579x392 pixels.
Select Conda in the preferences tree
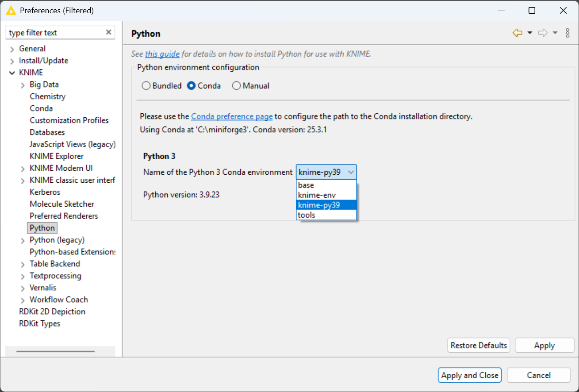point(41,108)
